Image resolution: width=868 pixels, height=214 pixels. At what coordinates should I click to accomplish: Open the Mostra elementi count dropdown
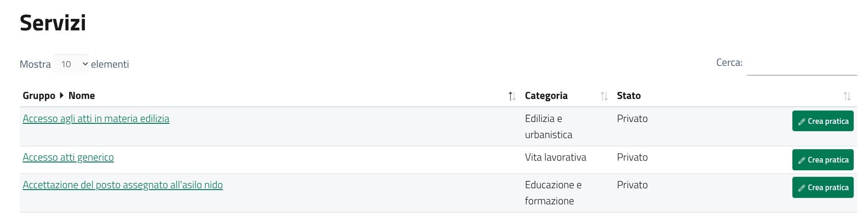[x=71, y=64]
